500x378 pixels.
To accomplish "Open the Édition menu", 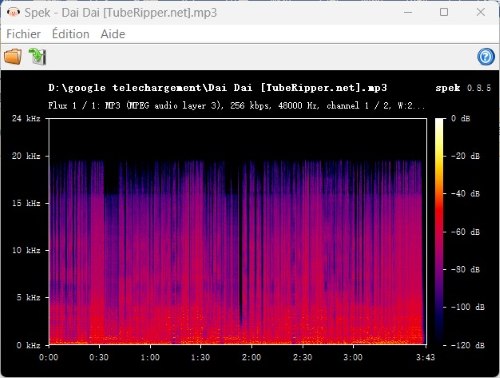I will (71, 34).
